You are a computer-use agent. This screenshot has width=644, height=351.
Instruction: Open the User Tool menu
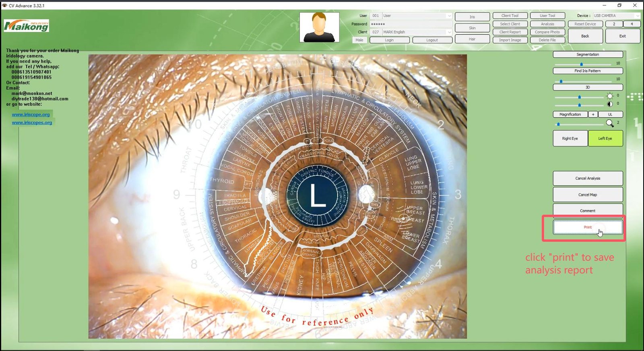coord(547,16)
